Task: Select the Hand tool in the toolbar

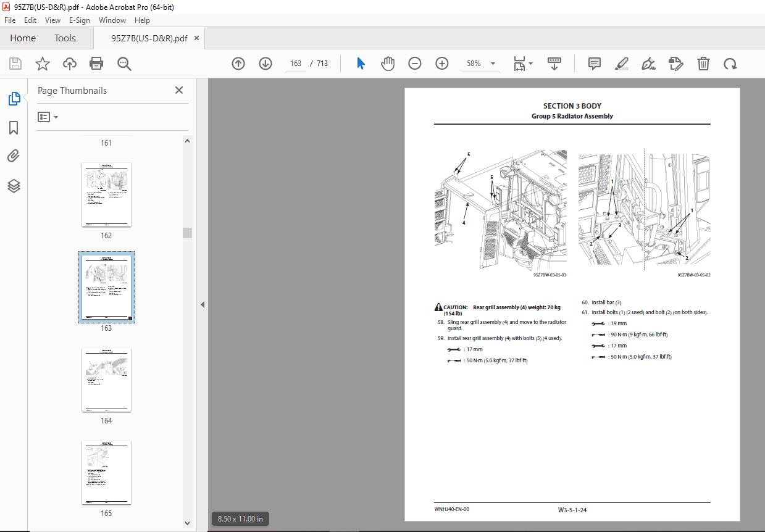Action: (388, 64)
